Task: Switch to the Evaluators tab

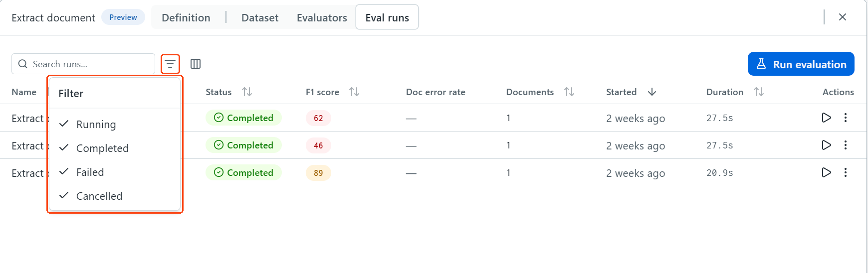Action: pyautogui.click(x=322, y=17)
